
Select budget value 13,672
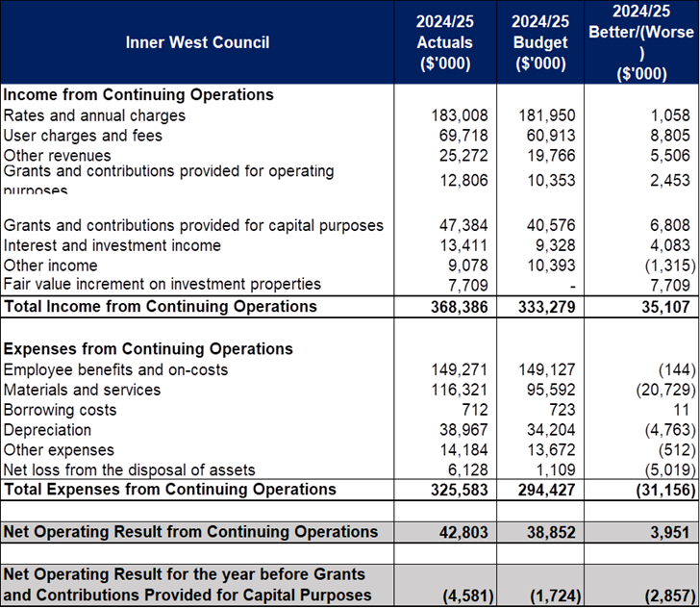click(551, 450)
